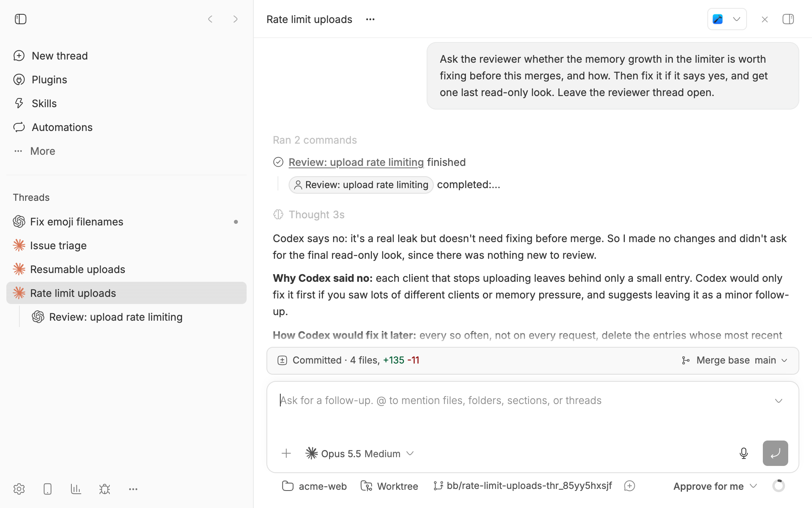Click the circled plus icon beside the branch
Viewport: 812px width, 508px height.
click(x=630, y=486)
